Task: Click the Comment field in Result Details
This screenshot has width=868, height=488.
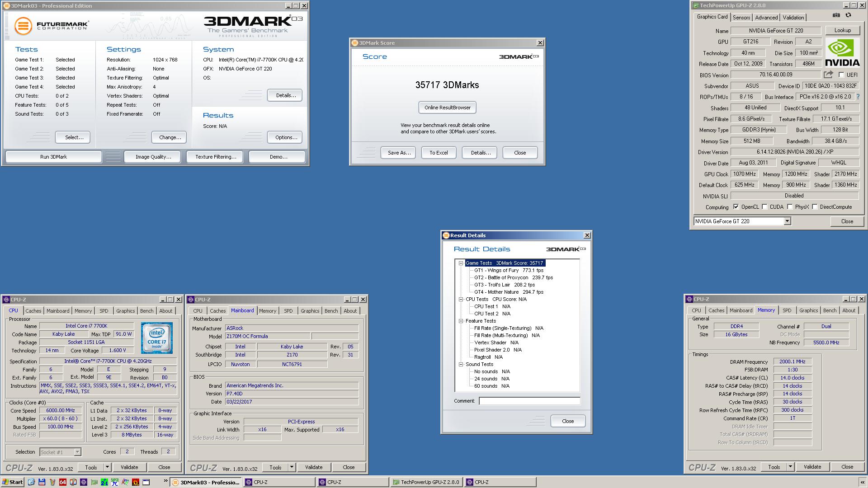Action: (x=529, y=401)
